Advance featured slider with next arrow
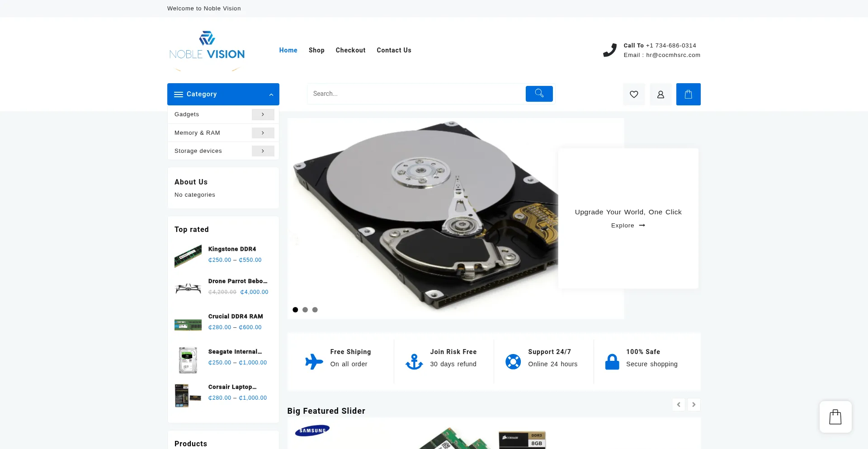The image size is (868, 449). [693, 405]
